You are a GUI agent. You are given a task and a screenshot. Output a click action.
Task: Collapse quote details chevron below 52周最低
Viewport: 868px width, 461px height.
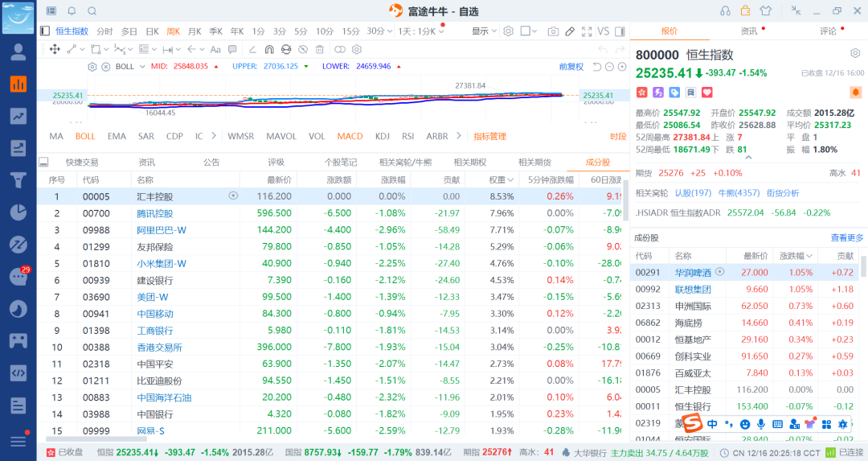[x=748, y=158]
